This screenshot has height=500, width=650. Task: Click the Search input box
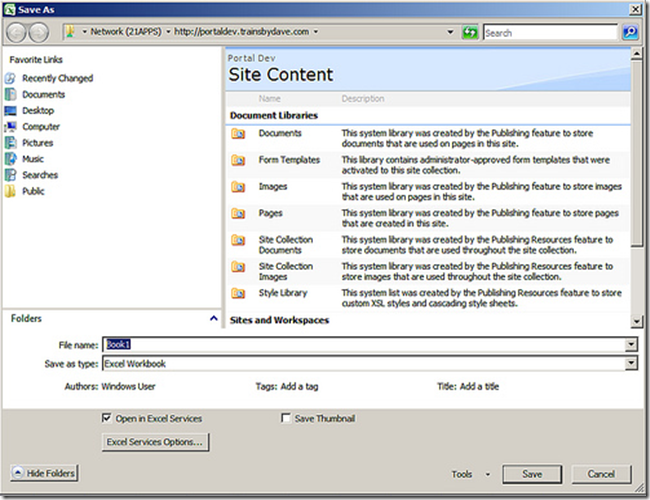tap(551, 32)
